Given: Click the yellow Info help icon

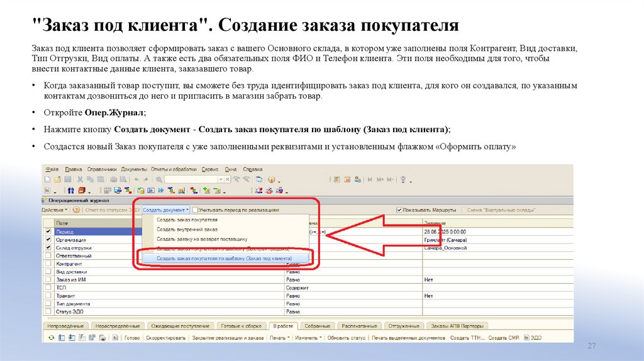Looking at the screenshot, I should [271, 179].
